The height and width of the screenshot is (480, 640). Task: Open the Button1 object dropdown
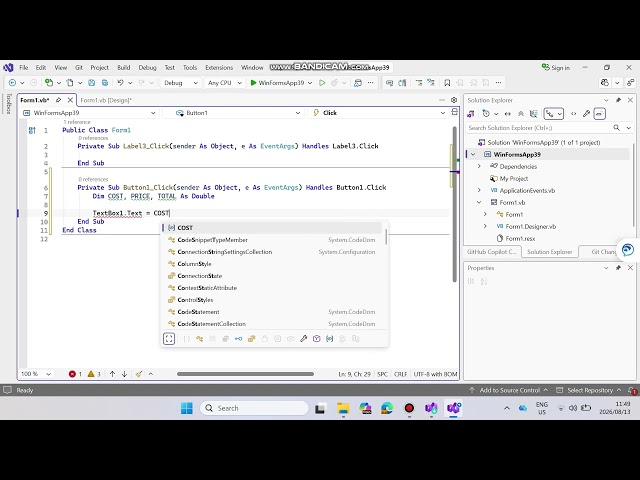(x=233, y=113)
